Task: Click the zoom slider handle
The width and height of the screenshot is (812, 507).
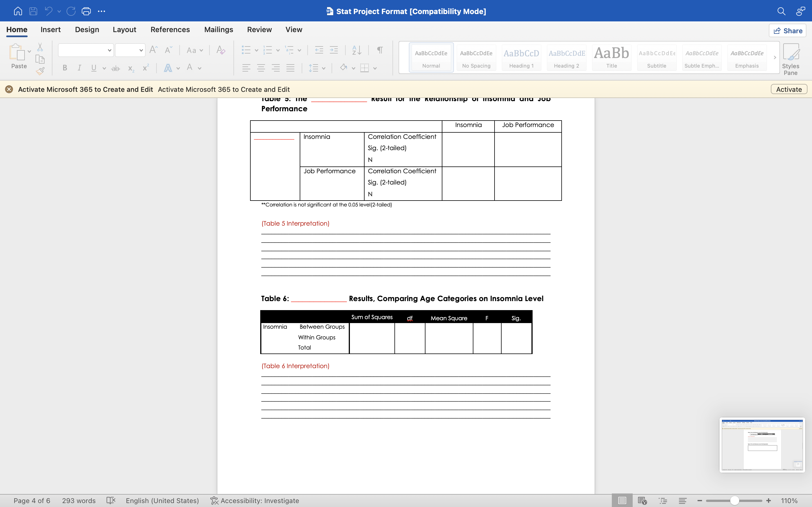Action: point(734,500)
